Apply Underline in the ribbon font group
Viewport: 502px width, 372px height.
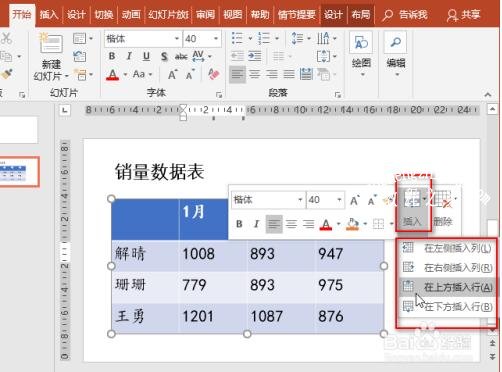[146, 56]
